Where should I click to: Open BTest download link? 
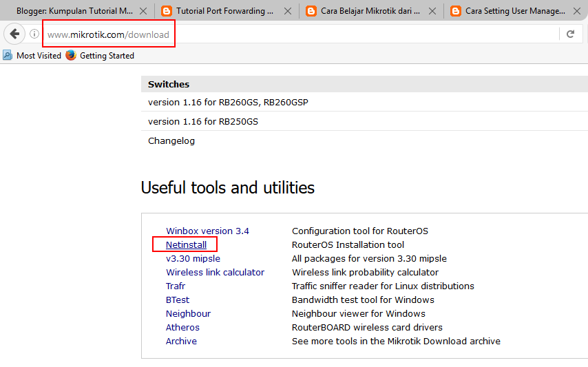click(x=178, y=300)
